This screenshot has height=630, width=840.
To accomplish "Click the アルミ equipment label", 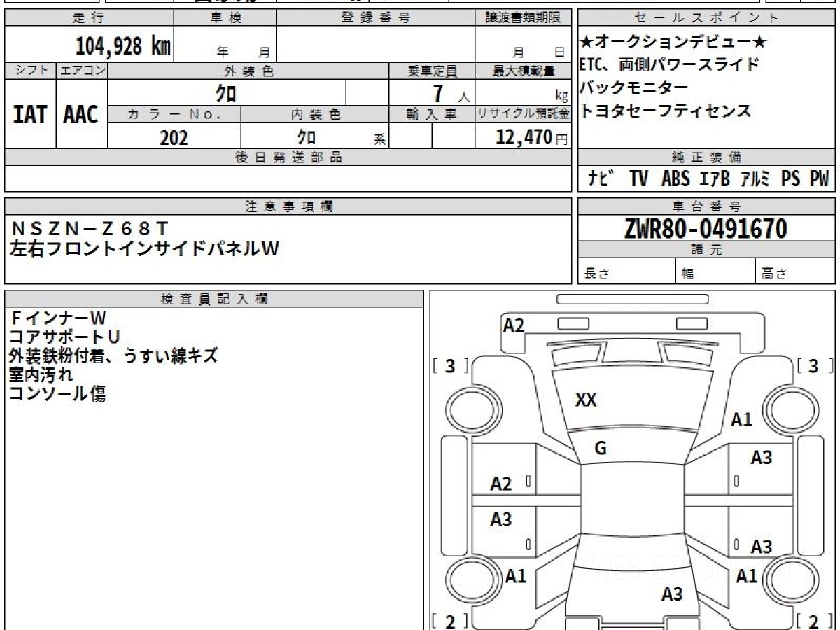I will [x=755, y=179].
